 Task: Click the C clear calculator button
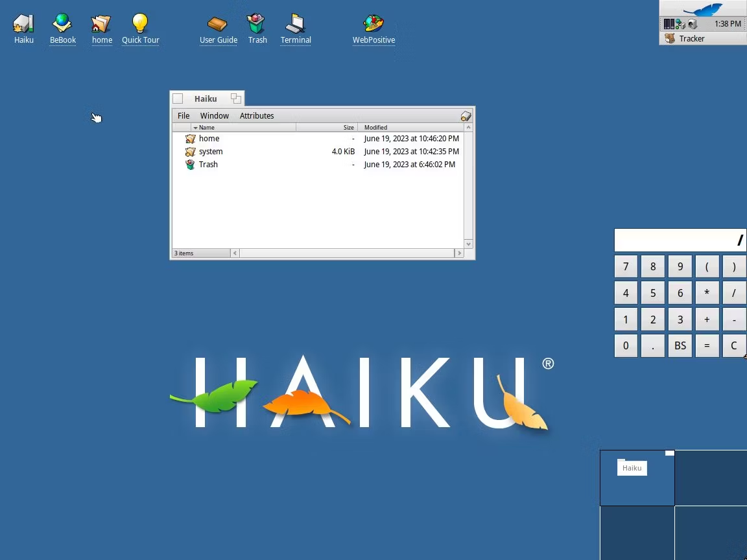(734, 346)
